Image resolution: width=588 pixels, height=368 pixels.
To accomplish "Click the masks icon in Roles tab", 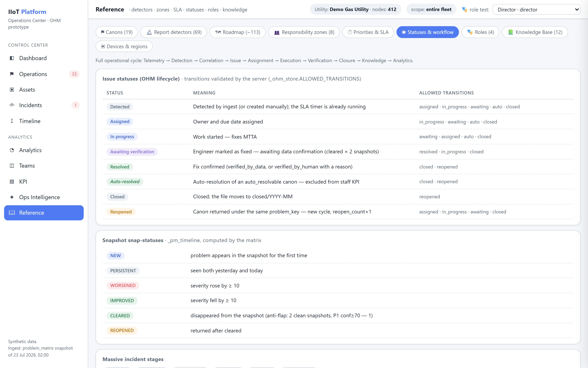I will (470, 32).
